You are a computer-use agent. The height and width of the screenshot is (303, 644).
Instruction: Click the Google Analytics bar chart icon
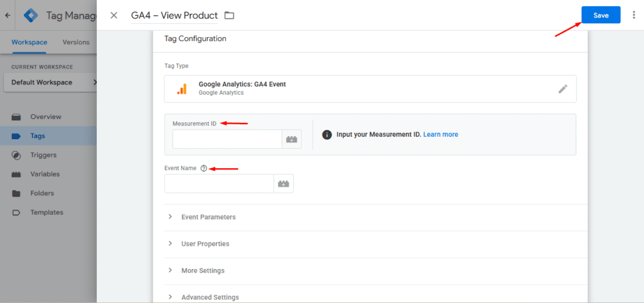(x=182, y=89)
